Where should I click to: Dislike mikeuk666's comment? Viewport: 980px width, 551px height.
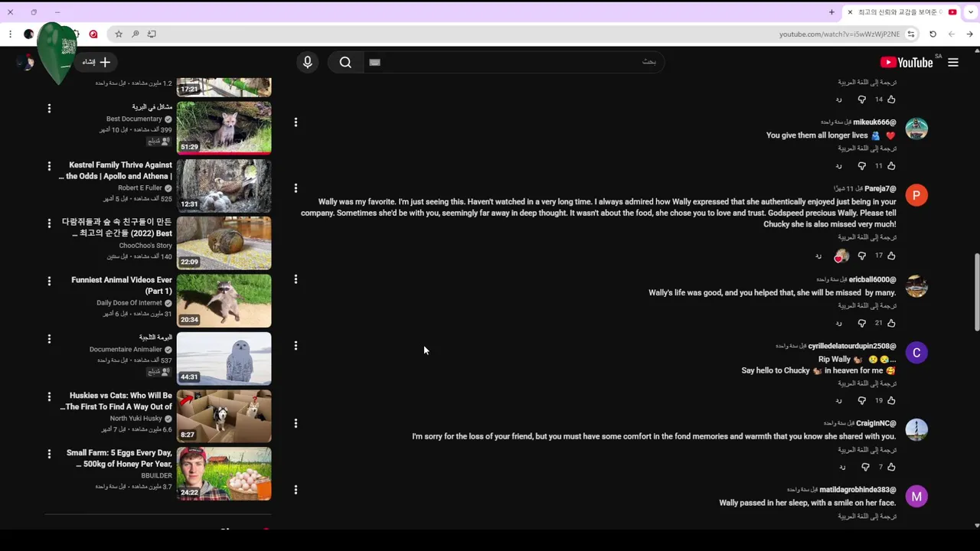[862, 166]
